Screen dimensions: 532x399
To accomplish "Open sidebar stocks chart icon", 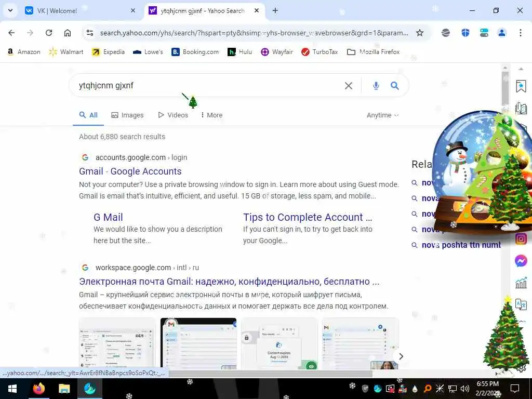I will 521,282.
